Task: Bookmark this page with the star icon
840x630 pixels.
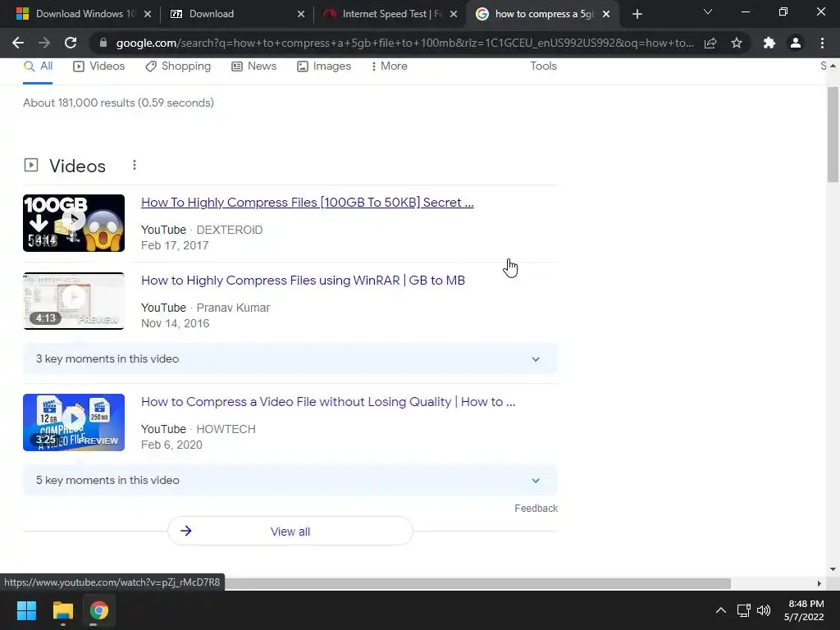Action: tap(737, 43)
